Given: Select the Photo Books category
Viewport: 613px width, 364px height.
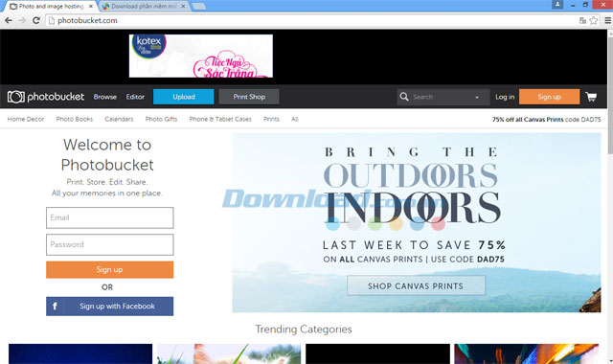Looking at the screenshot, I should point(75,119).
